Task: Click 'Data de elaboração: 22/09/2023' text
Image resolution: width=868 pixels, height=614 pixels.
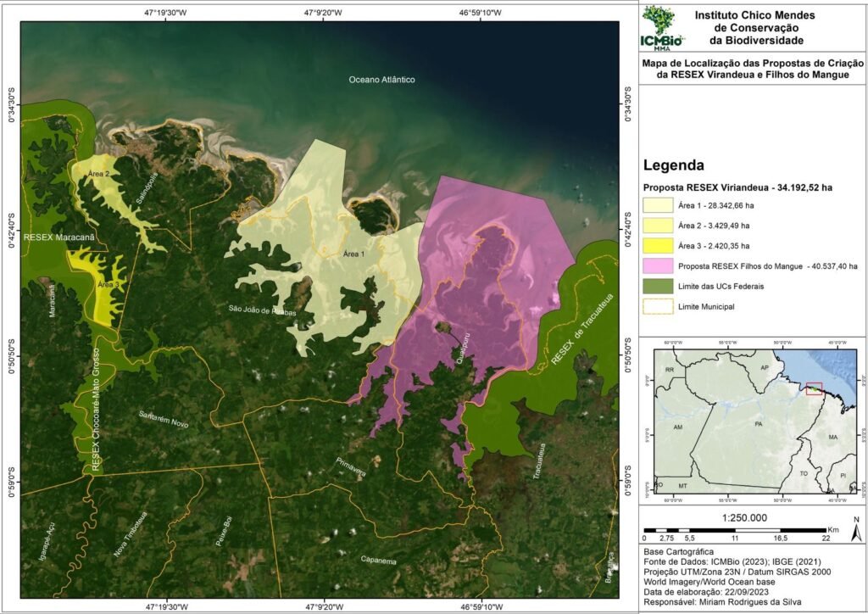Action: tap(706, 592)
